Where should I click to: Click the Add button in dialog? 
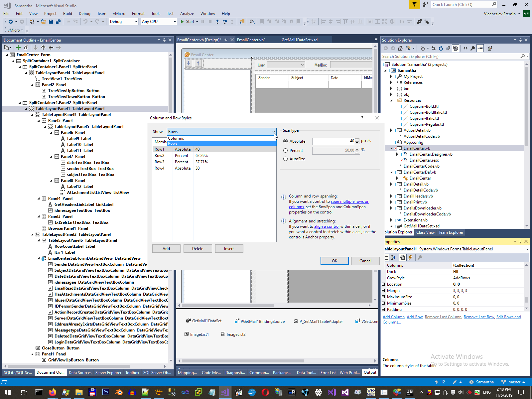[x=166, y=249]
